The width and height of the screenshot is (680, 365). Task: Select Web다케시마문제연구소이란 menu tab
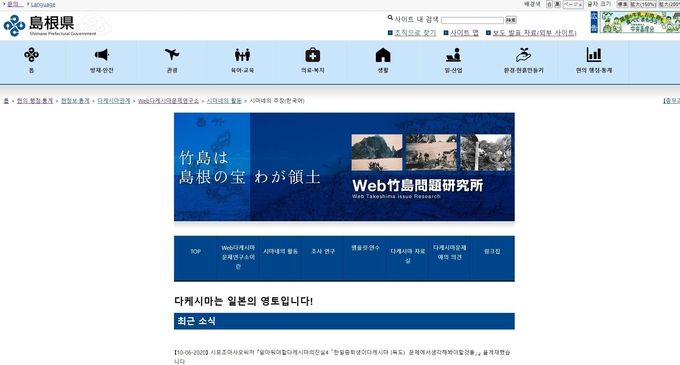point(238,258)
